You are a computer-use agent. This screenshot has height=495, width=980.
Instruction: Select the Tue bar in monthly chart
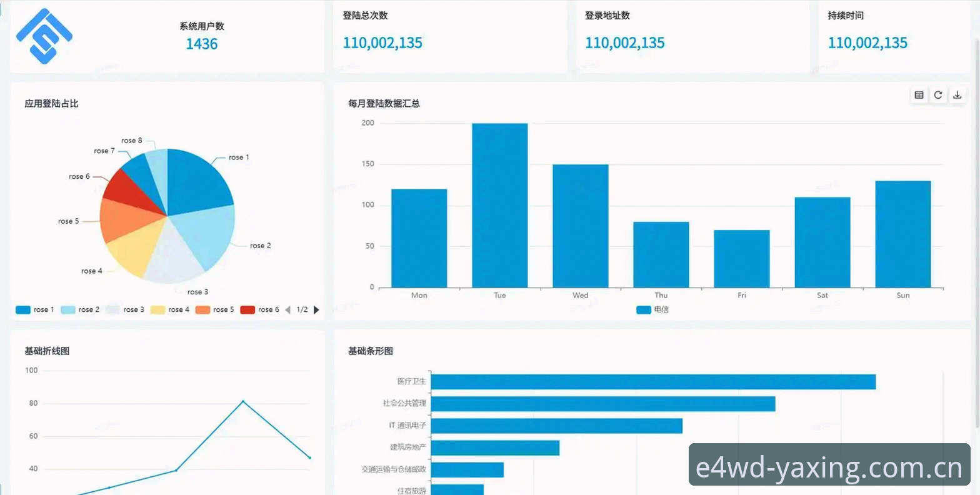point(500,205)
